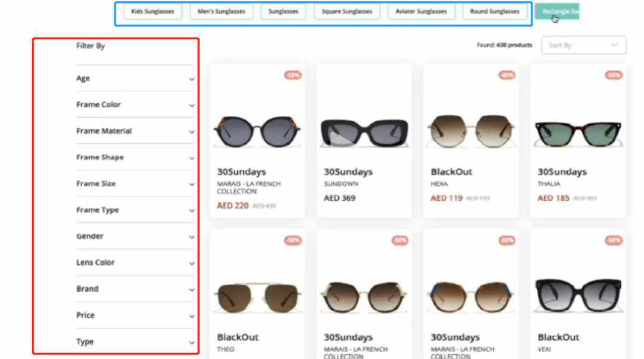This screenshot has width=644, height=359.
Task: Click the THEO product name
Action: coord(225,349)
